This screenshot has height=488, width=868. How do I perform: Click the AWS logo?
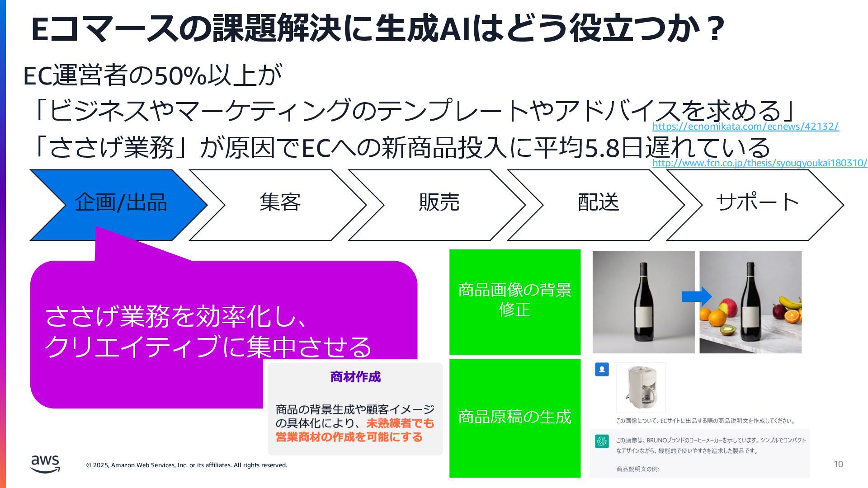(x=45, y=464)
